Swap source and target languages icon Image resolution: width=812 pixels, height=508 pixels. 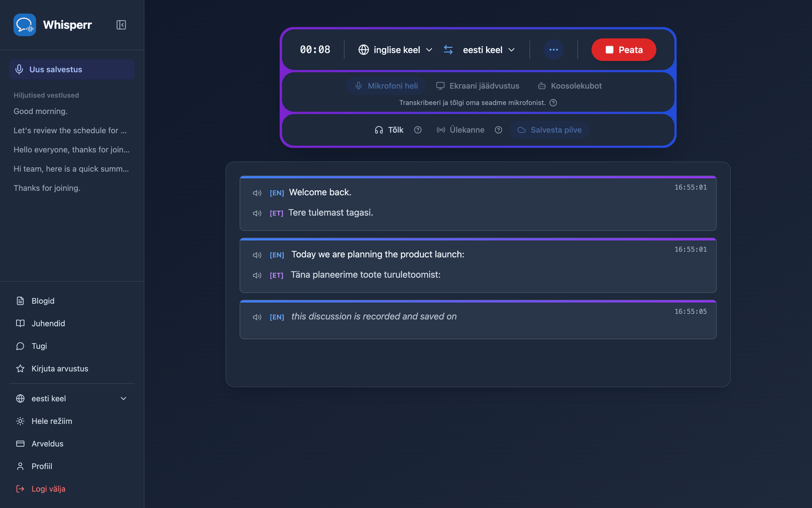coord(448,50)
